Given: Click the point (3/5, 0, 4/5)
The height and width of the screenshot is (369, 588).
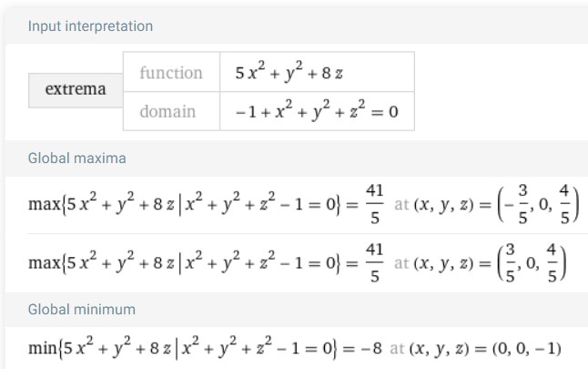Looking at the screenshot, I should tap(532, 262).
